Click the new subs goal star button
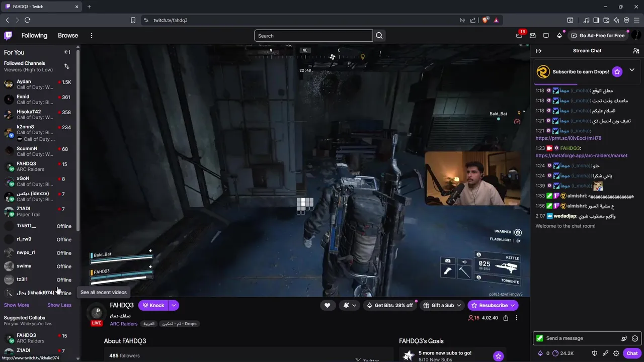This screenshot has height=362, width=644. [498, 356]
